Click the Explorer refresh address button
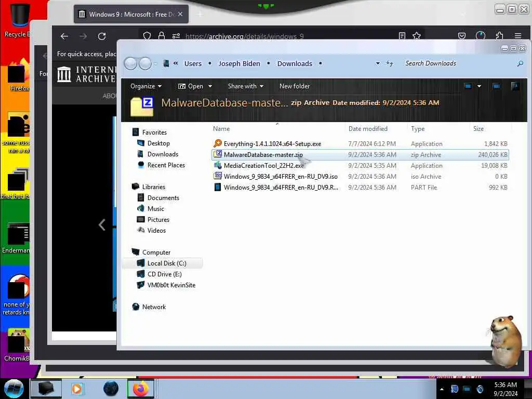This screenshot has width=532, height=399. tap(390, 63)
